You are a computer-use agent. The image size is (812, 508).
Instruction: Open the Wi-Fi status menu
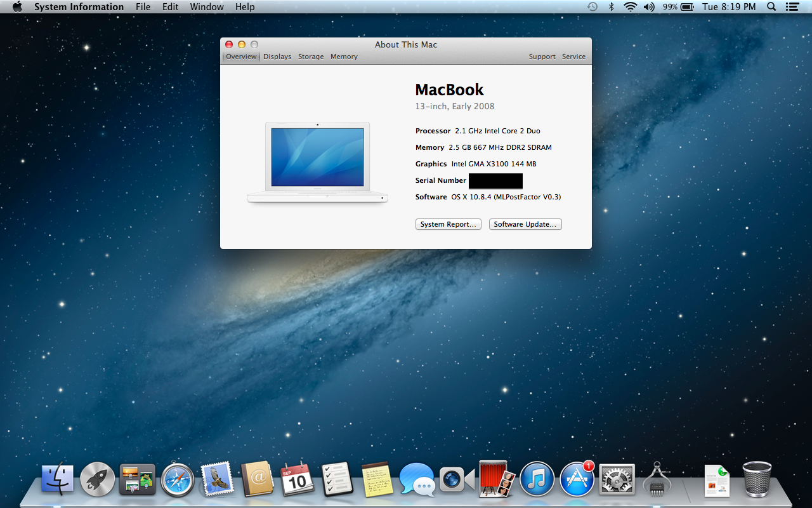(x=630, y=7)
